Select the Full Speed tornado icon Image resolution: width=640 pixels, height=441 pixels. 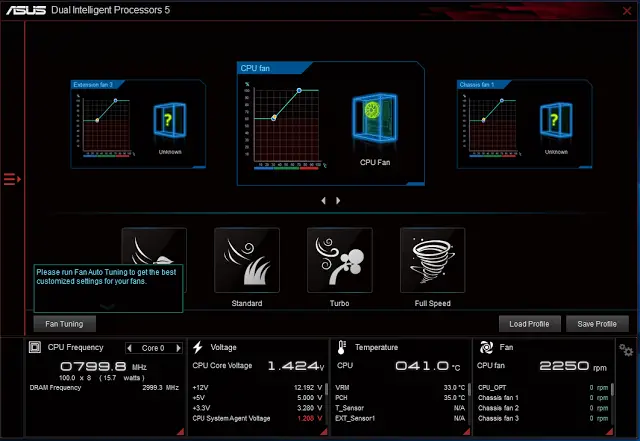point(433,260)
